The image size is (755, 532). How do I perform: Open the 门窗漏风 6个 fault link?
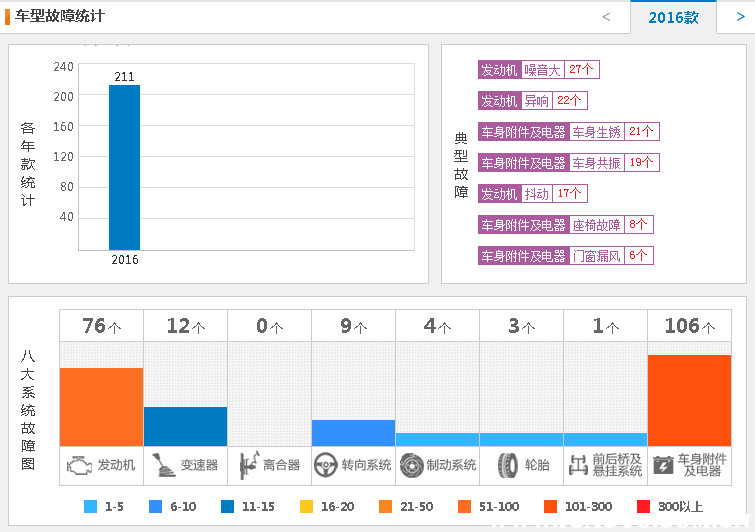[x=610, y=256]
